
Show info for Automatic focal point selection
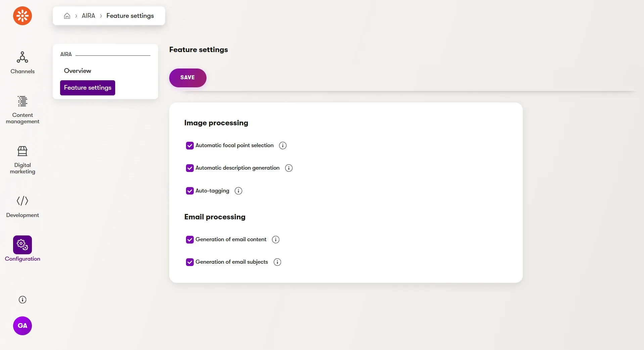tap(283, 145)
